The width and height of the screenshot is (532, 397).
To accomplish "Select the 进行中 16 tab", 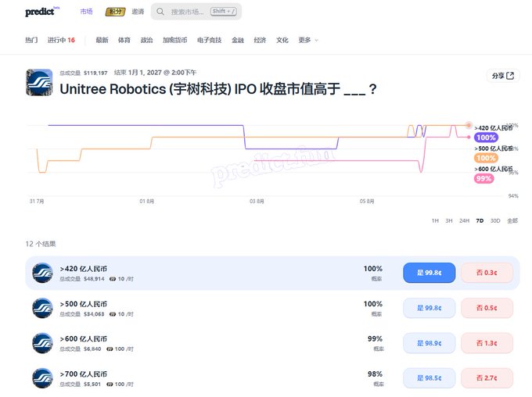I will 61,40.
